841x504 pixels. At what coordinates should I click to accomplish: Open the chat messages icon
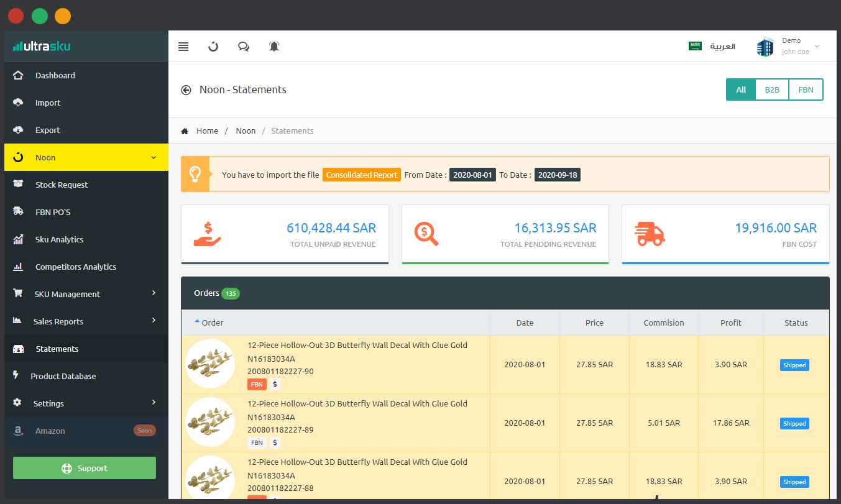click(x=244, y=47)
